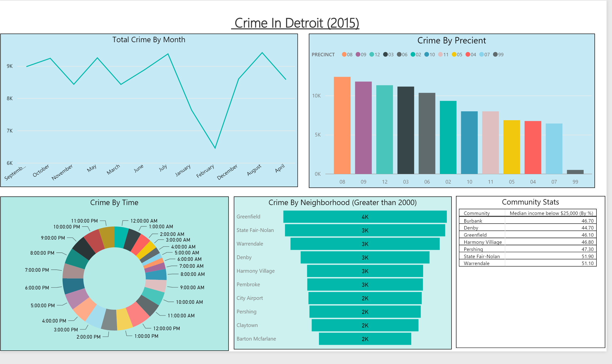Select the Denby funnel bar

(365, 257)
